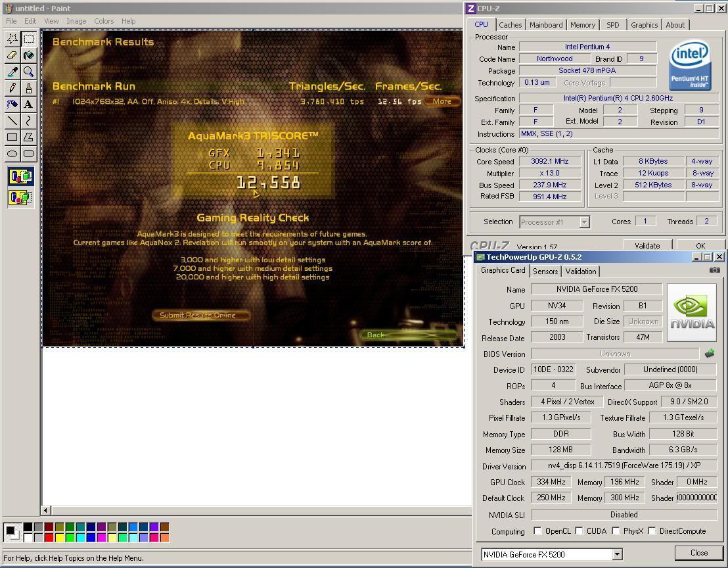
Task: Select the transparent selection option in Paint
Action: [21, 197]
